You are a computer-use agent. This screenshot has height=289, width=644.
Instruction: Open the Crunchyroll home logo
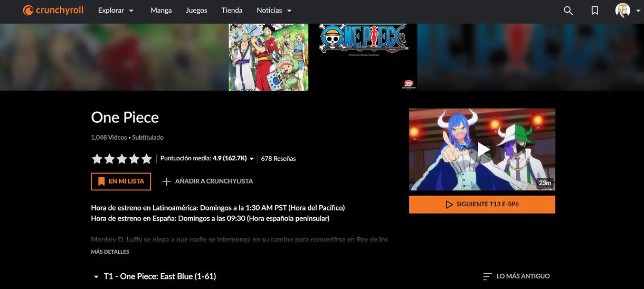tap(53, 11)
